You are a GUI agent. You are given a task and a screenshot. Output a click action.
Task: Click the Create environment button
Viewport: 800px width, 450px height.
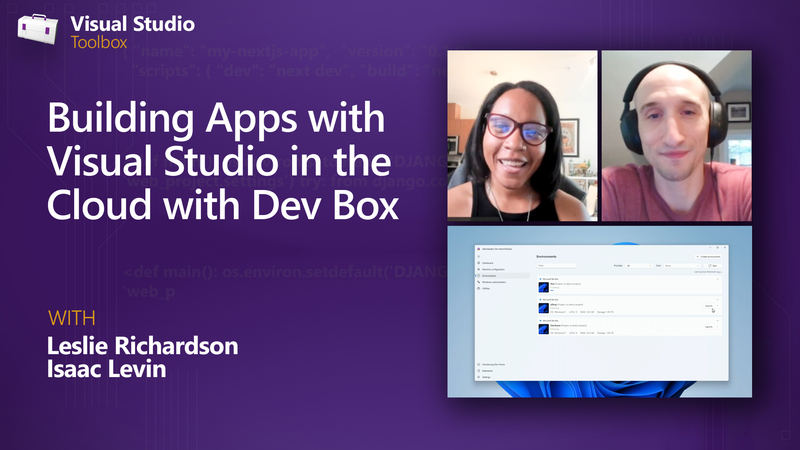point(708,257)
